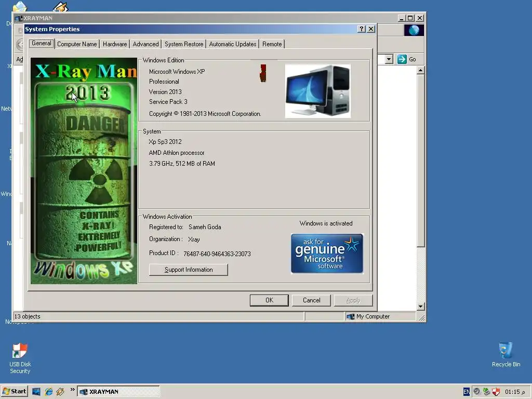Close the System Properties dialog
Image resolution: width=532 pixels, height=399 pixels.
371,29
